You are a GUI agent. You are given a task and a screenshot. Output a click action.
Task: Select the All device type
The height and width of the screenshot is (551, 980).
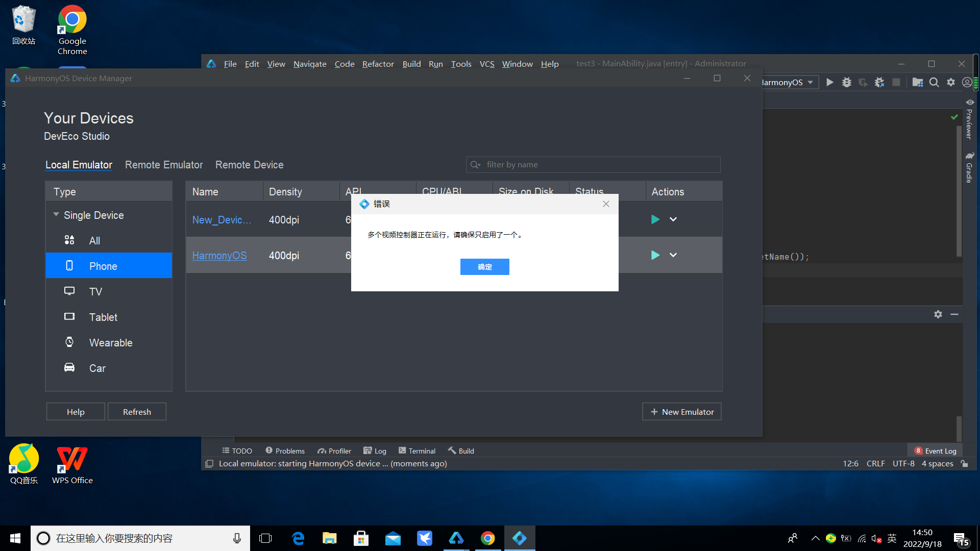coord(109,240)
